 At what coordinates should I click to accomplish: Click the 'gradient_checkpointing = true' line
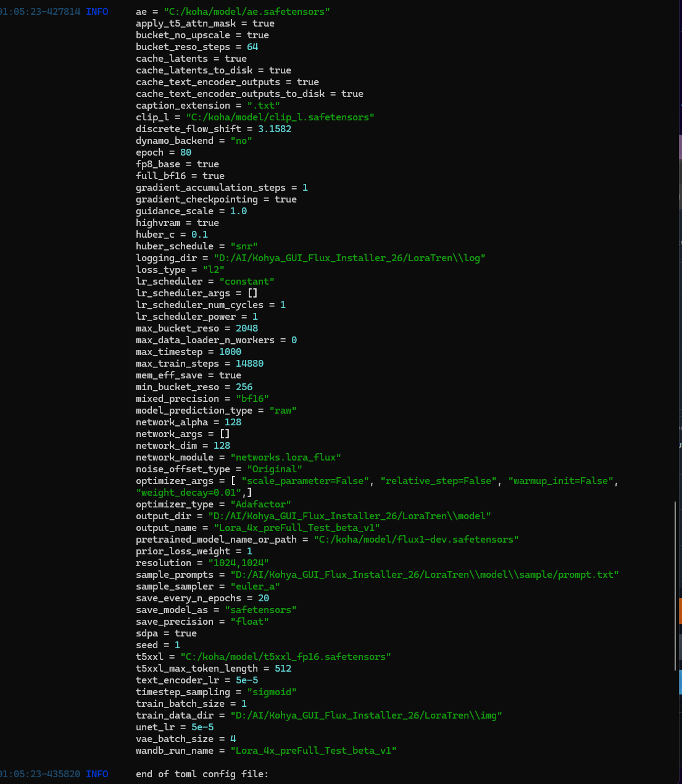[216, 199]
